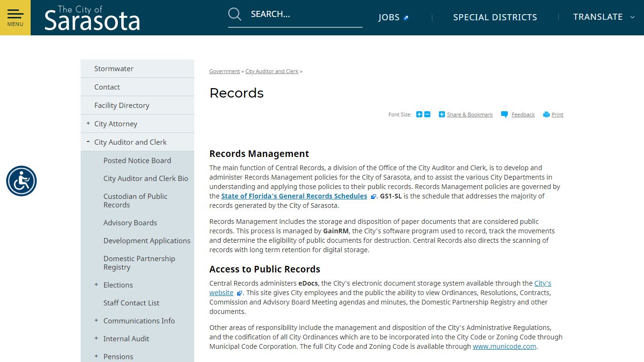The height and width of the screenshot is (362, 644).
Task: Expand the City Attorney section
Action: pos(88,123)
